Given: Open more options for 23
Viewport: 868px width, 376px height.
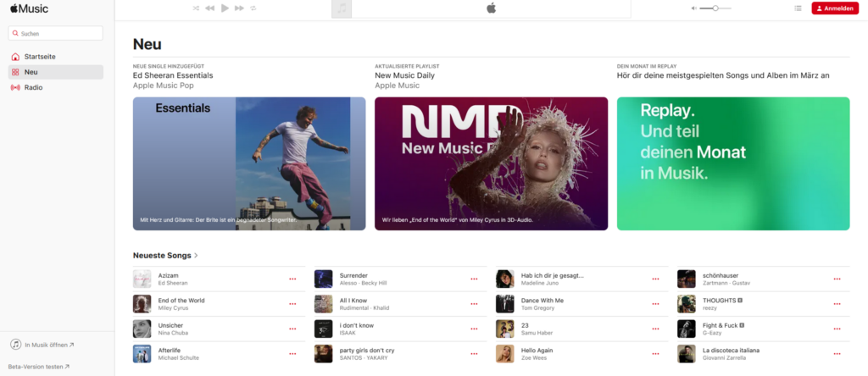Looking at the screenshot, I should coord(655,329).
